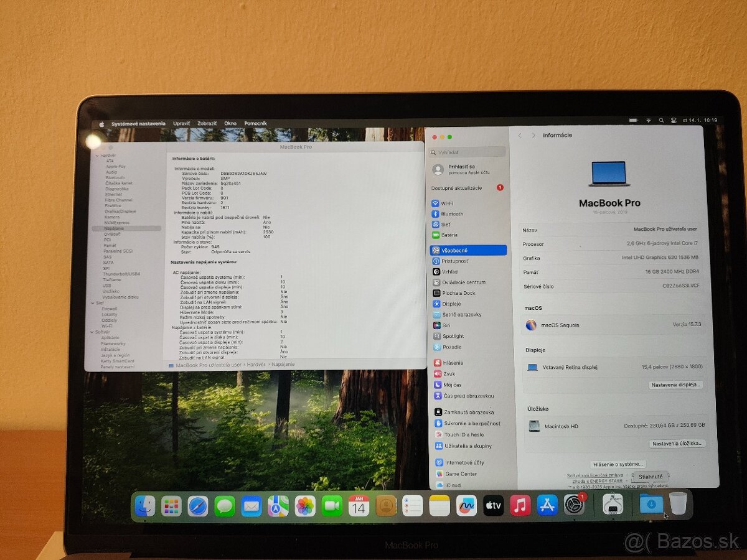Collapse the Hardvér section in System Profiler
The image size is (747, 560).
point(96,156)
